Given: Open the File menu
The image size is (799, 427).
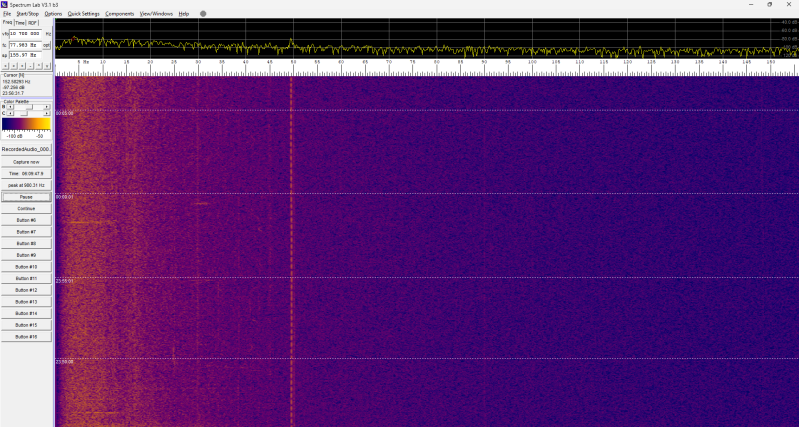Looking at the screenshot, I should coord(7,14).
